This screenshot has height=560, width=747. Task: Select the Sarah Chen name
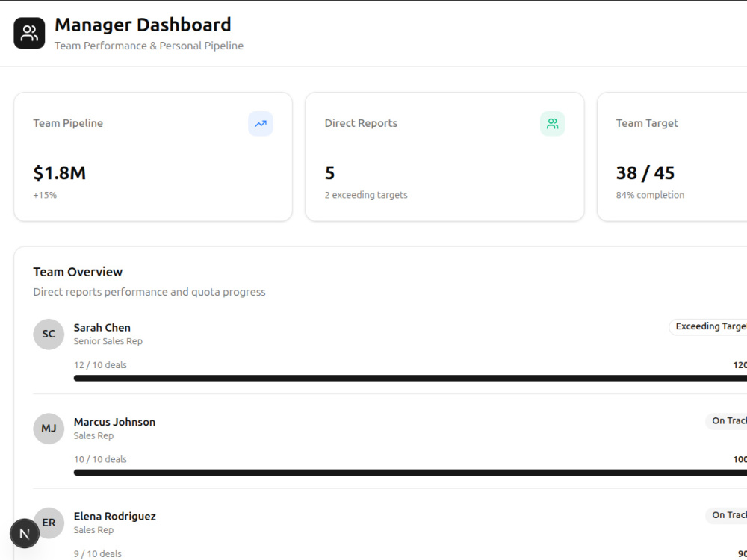(102, 328)
